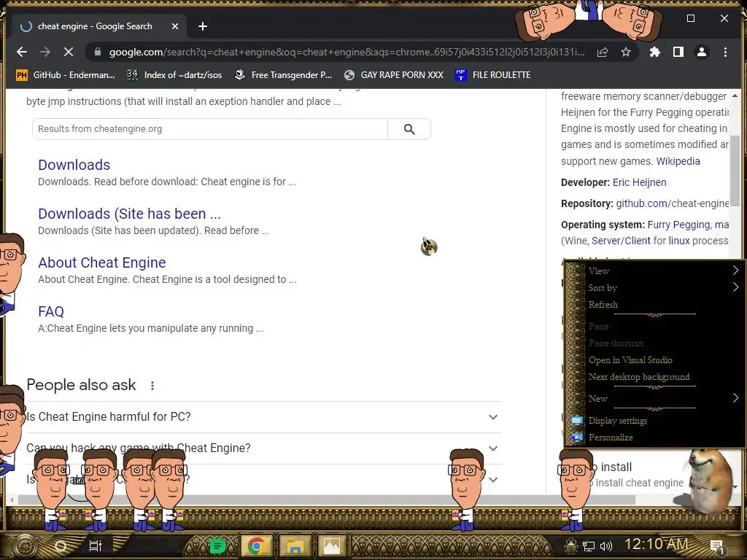Bookmark this page with the star icon
747x560 pixels.
pos(626,52)
